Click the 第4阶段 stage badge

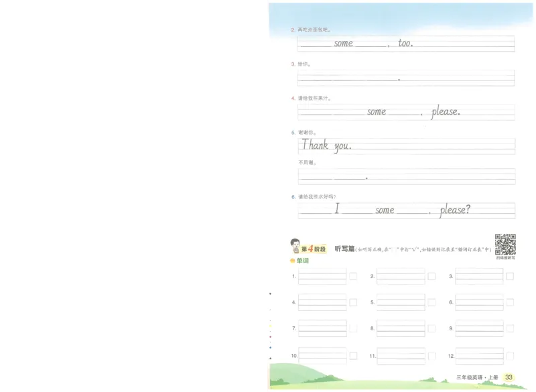314,248
